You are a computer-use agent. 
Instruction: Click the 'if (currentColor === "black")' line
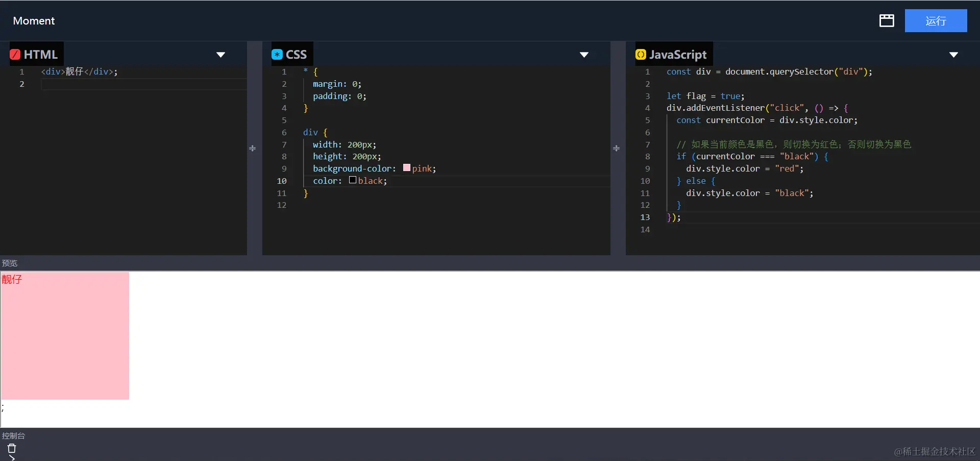752,157
